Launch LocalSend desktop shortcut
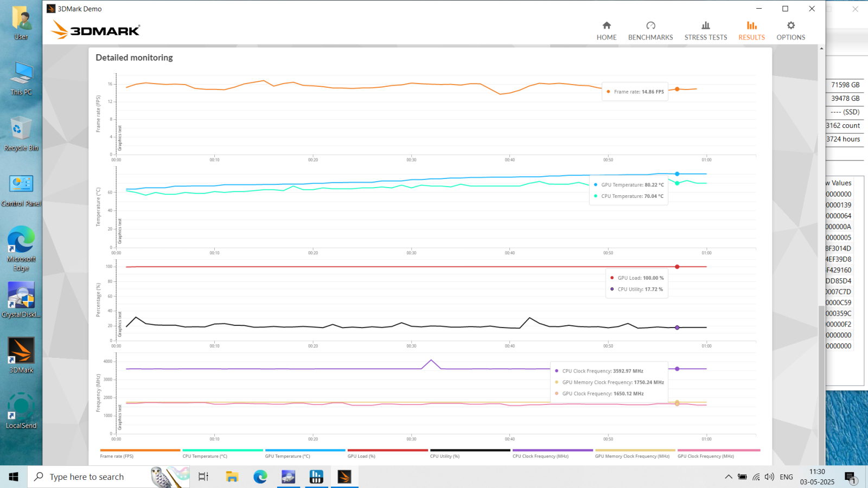Viewport: 868px width, 488px height. (21, 411)
